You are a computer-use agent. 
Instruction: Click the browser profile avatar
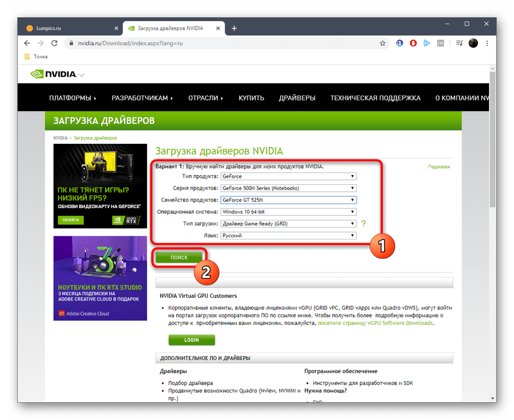pyautogui.click(x=473, y=43)
